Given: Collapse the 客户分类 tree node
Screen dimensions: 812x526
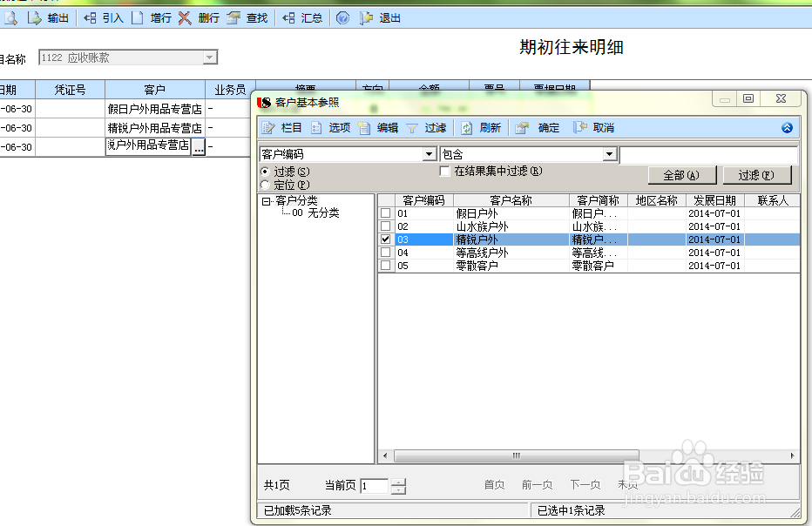Looking at the screenshot, I should 267,201.
